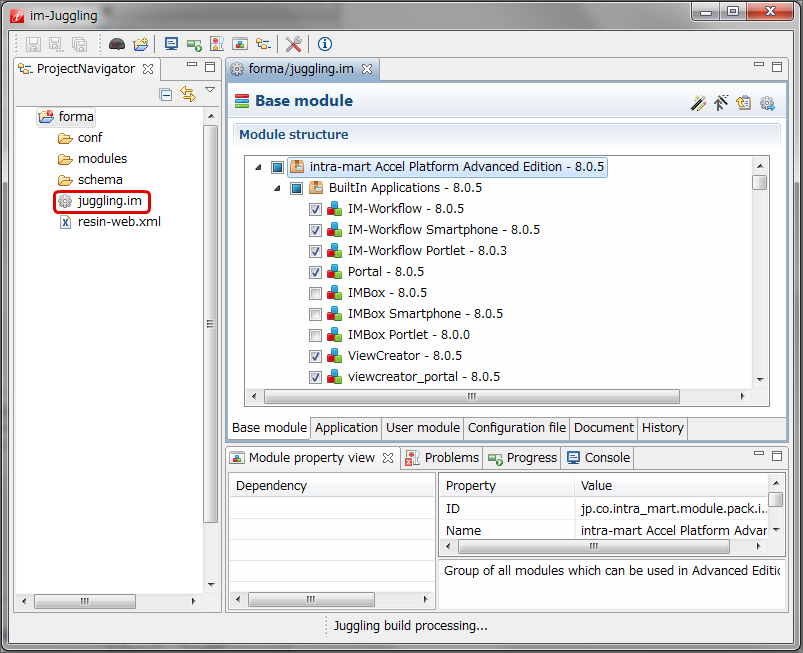The height and width of the screenshot is (653, 803).
Task: Click the ProjectNavigator horizontal scrollbar thumb
Action: coord(85,601)
